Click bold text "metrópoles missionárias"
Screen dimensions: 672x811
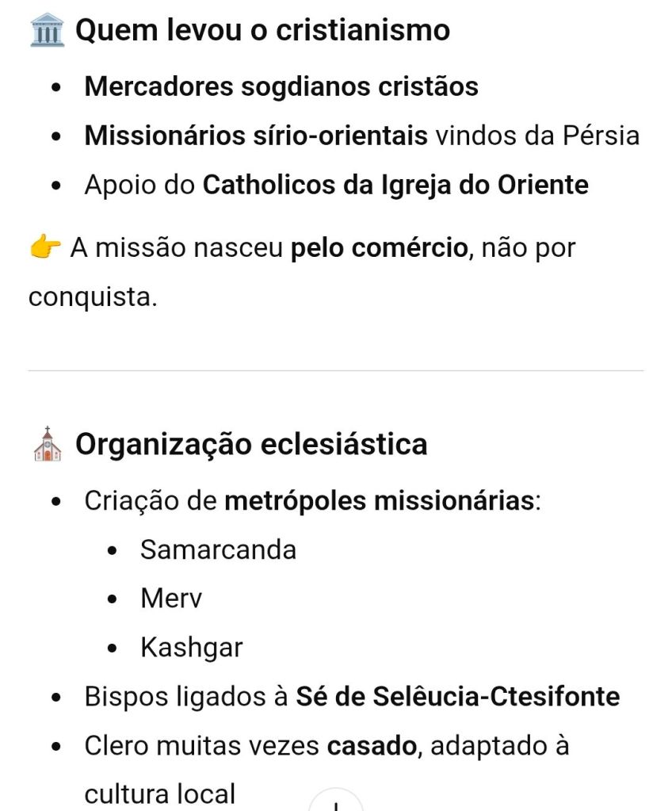(380, 502)
